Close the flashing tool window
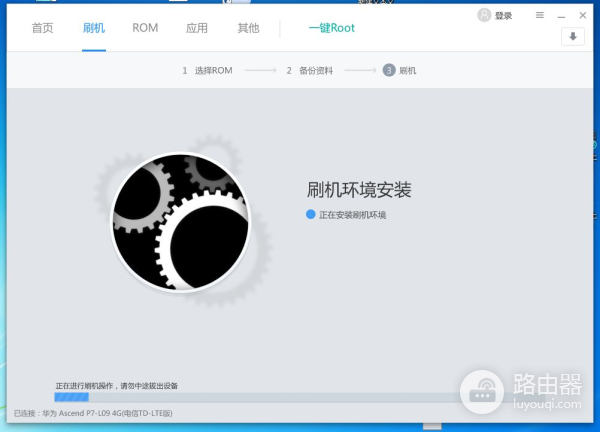 coord(582,15)
